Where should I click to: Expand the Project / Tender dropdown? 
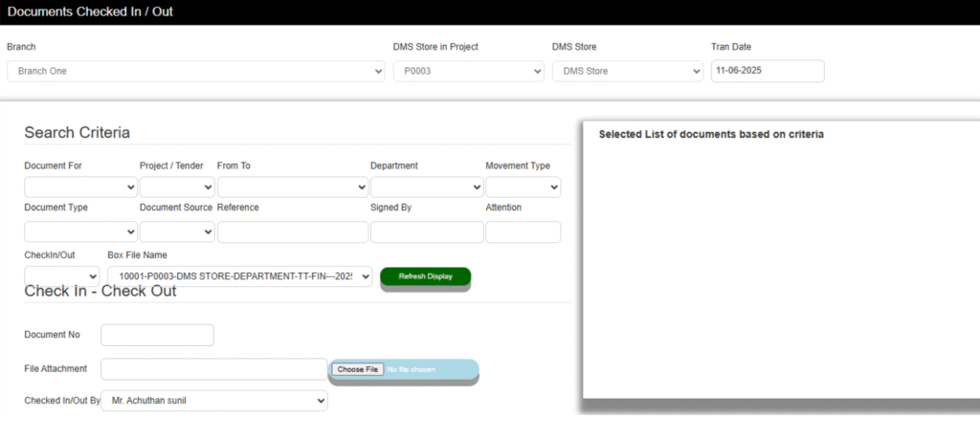(177, 187)
